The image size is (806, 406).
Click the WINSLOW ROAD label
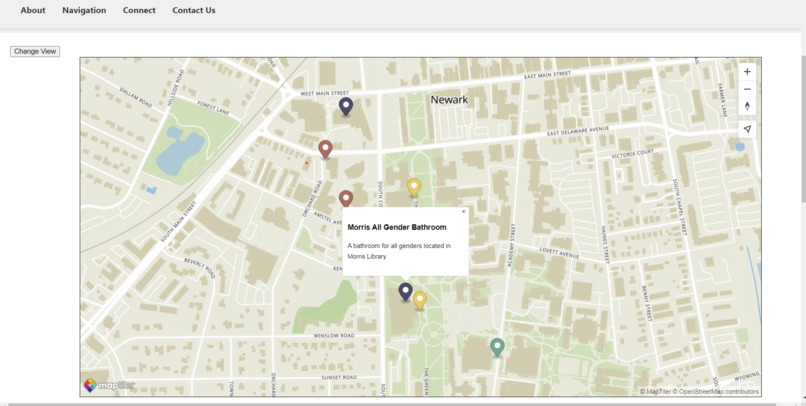[334, 336]
